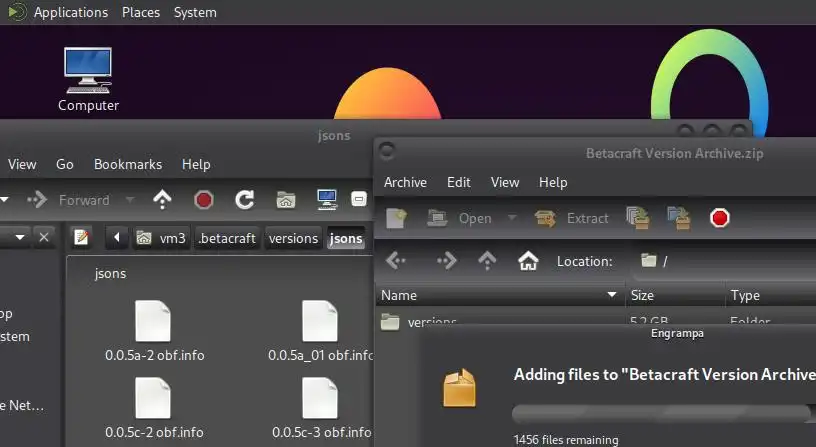816x447 pixels.
Task: Click the adding files progress bar
Action: [662, 414]
